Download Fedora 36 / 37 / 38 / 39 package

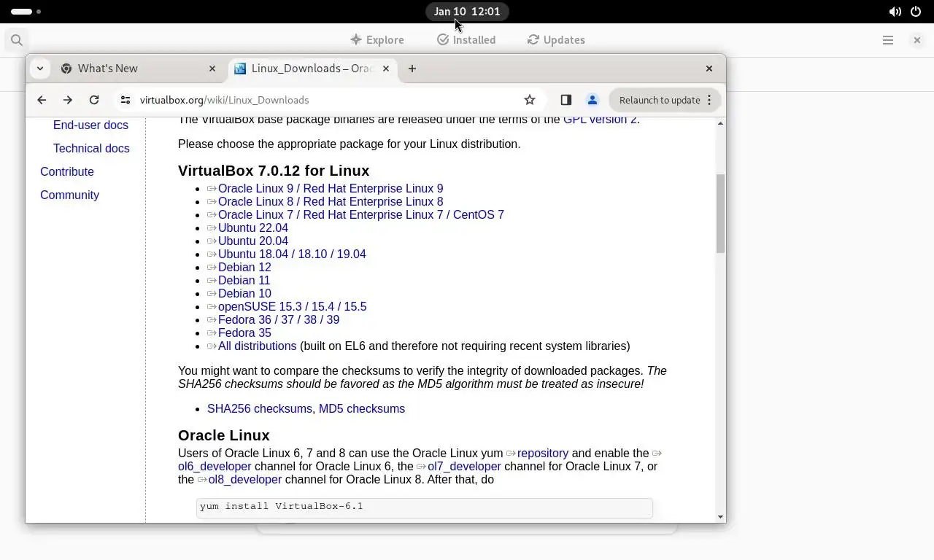coord(279,319)
